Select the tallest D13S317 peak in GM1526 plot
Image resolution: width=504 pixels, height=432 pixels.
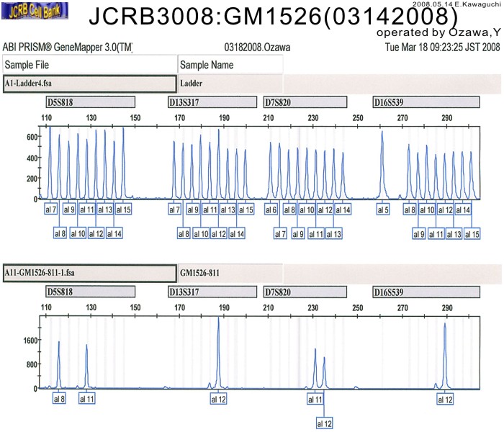point(219,338)
